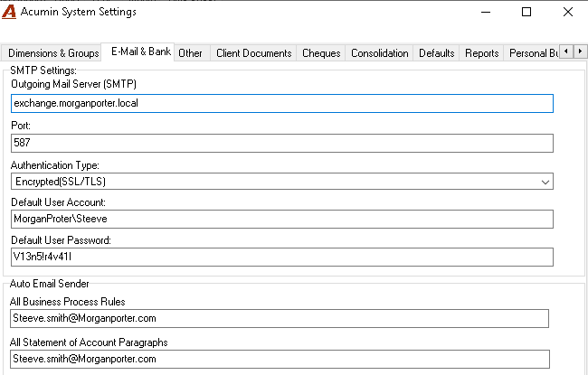Viewport: 588px width, 375px height.
Task: Open the Authentication Type dropdown arrow
Action: click(x=545, y=182)
